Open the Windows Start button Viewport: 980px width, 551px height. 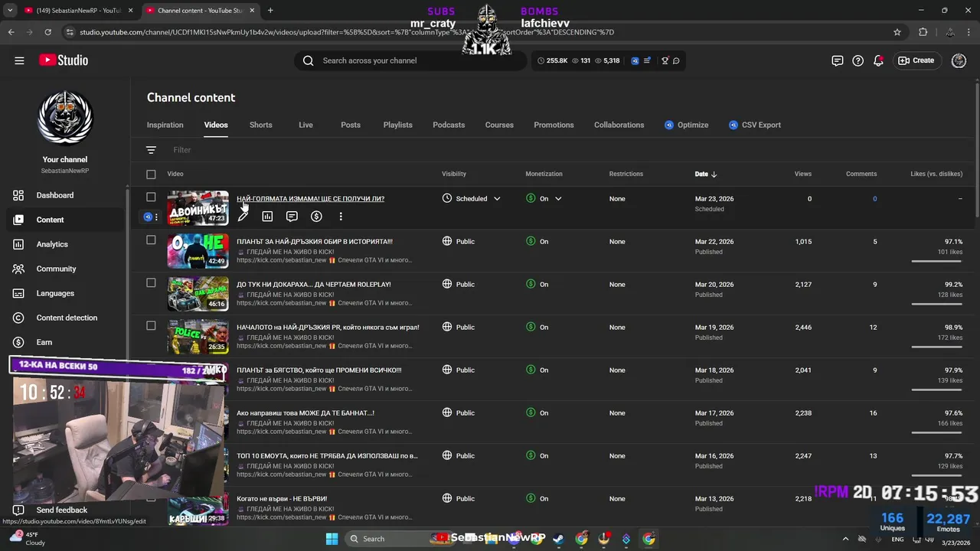[332, 539]
